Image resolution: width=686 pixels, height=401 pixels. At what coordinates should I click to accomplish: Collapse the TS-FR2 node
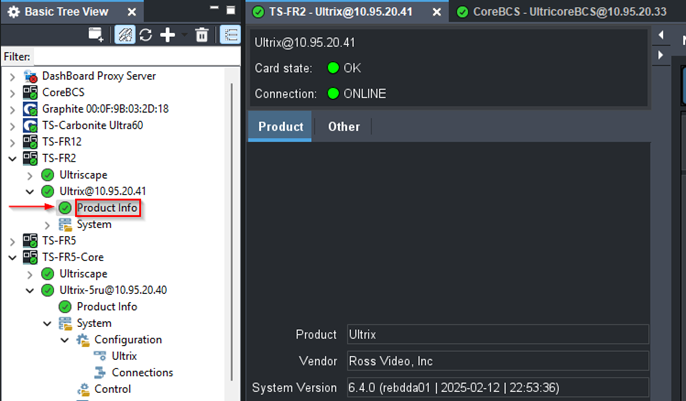pos(13,159)
